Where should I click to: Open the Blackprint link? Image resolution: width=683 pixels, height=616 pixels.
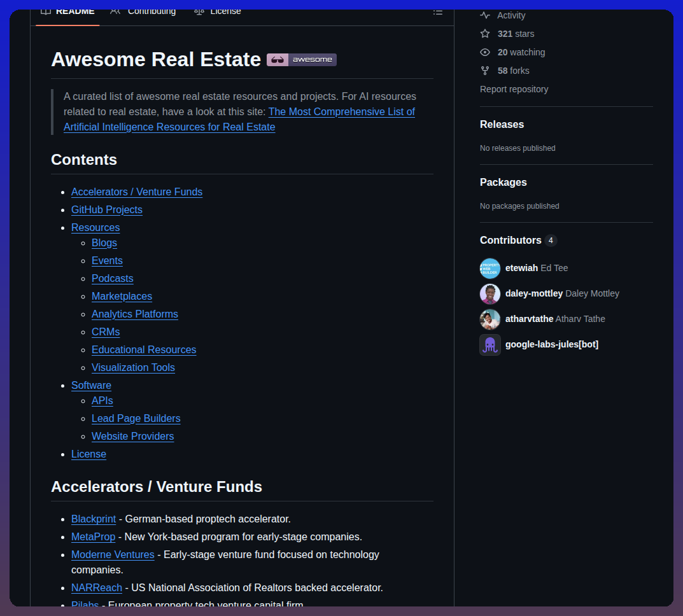(x=94, y=519)
